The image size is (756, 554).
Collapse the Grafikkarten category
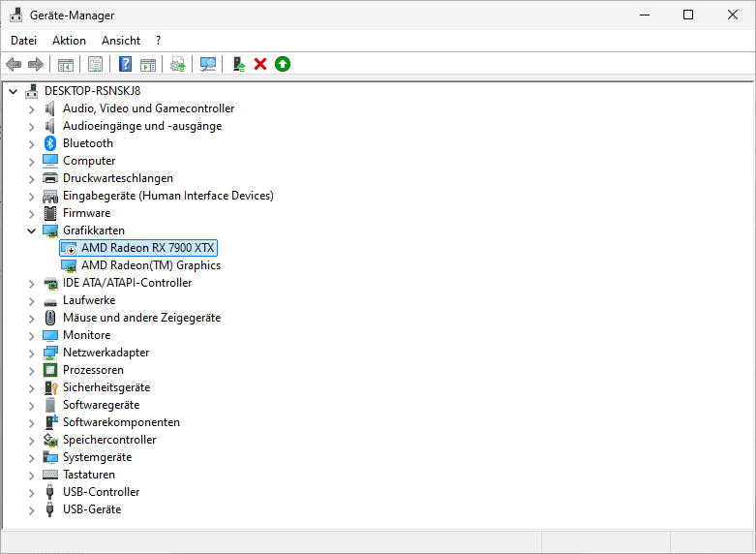pos(31,231)
